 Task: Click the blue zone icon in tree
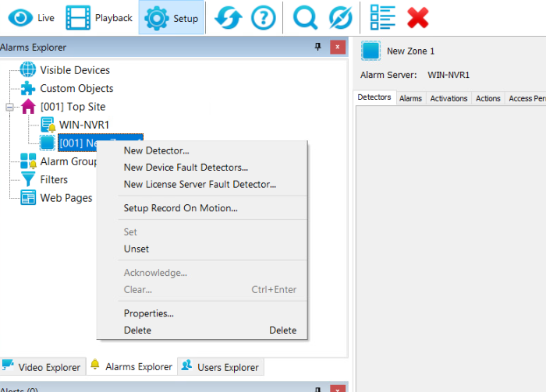(x=48, y=143)
